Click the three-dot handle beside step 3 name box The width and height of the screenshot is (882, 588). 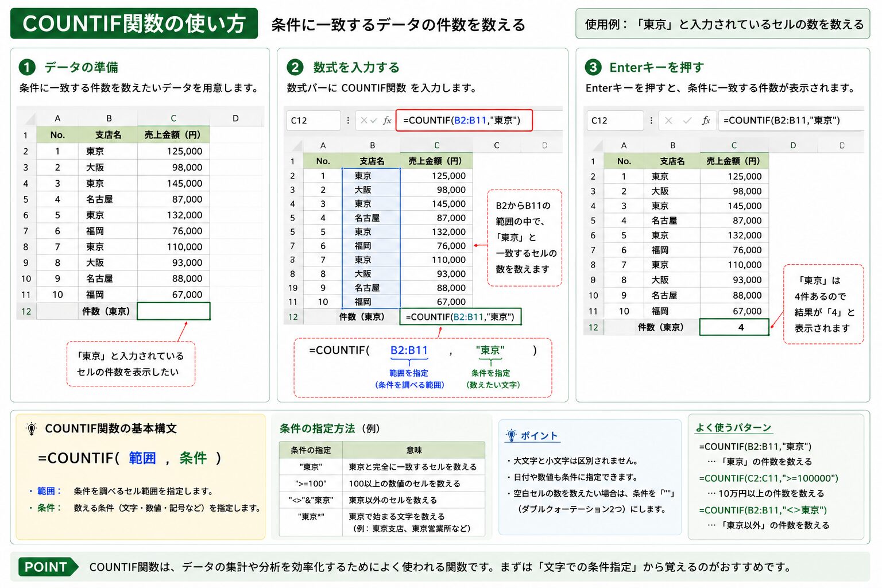tap(651, 121)
